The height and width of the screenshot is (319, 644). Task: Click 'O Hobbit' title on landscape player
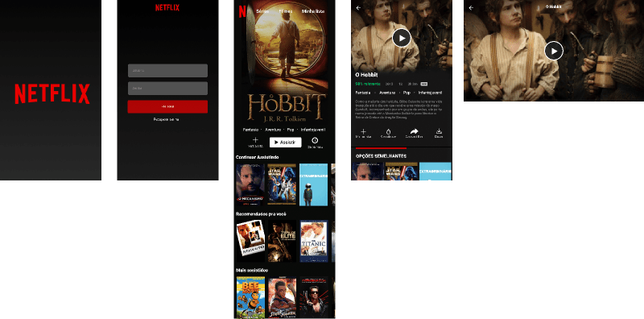(x=554, y=6)
